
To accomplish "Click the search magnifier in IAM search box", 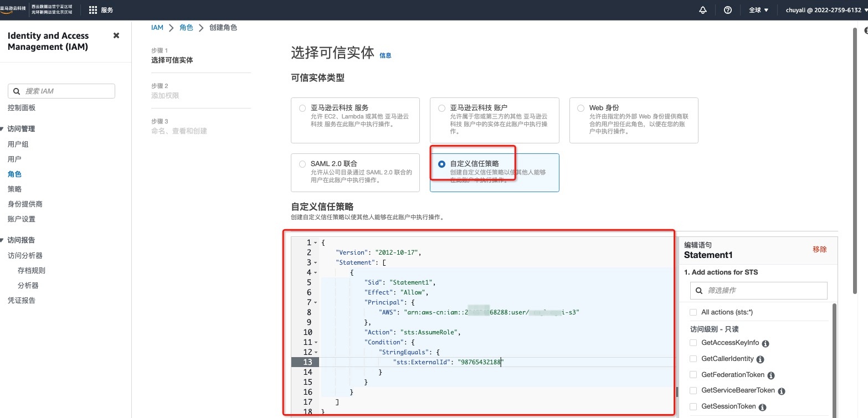I will [17, 91].
